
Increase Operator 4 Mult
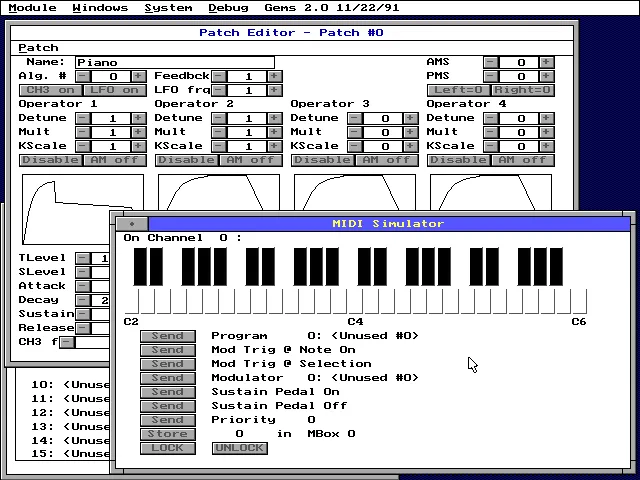tap(546, 132)
